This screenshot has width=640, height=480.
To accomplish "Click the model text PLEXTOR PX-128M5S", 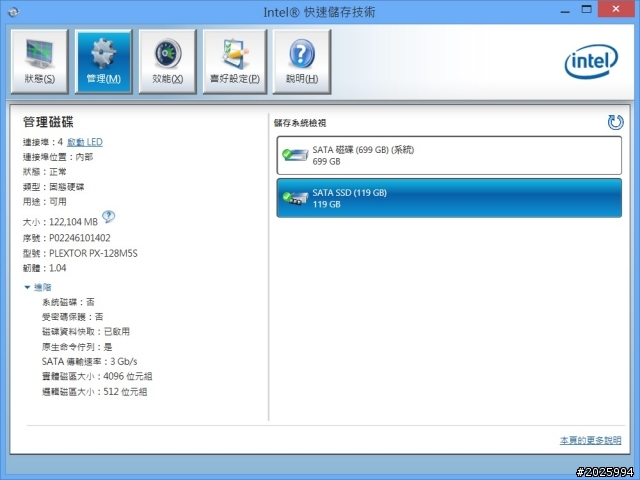I will (93, 253).
